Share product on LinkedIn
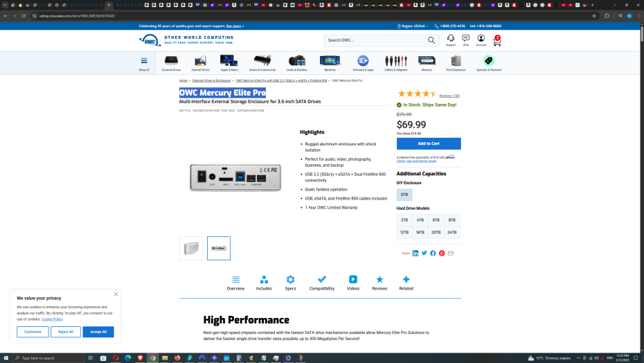The width and height of the screenshot is (644, 363). [x=415, y=254]
